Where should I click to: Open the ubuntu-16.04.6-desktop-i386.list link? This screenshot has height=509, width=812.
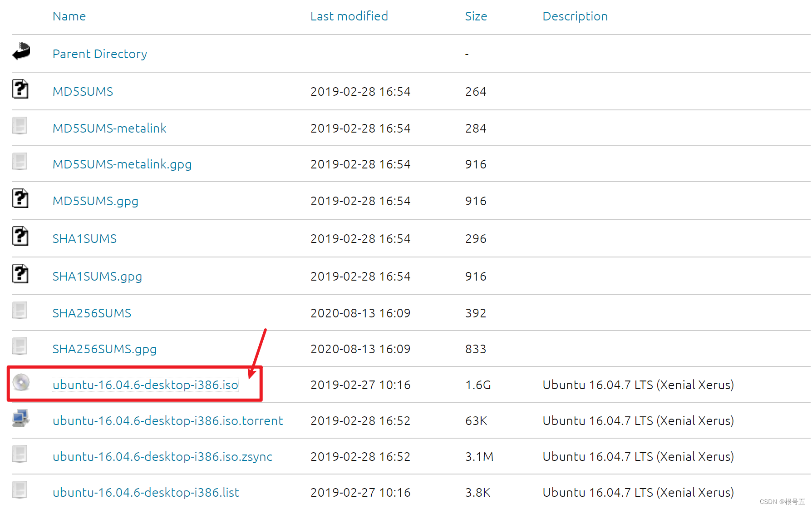[x=146, y=493]
